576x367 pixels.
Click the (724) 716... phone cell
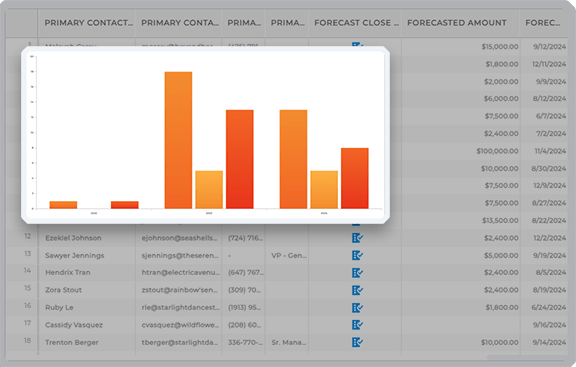tap(245, 238)
